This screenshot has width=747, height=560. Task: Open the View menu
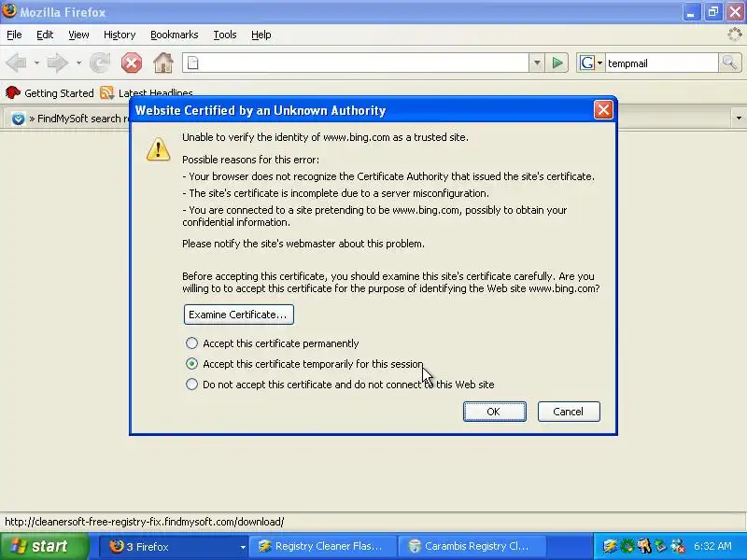tap(78, 35)
